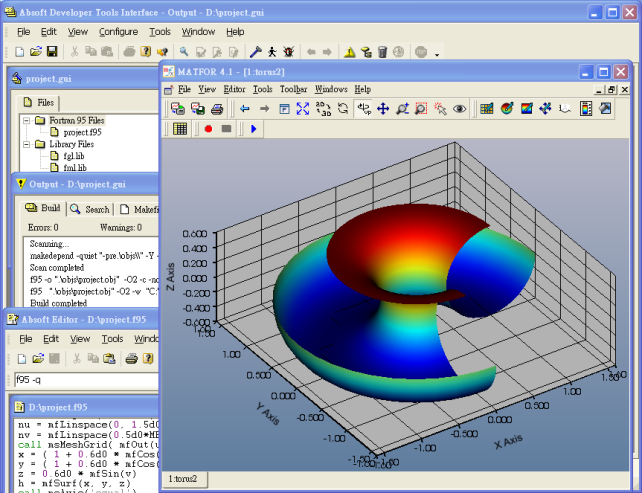Open the MATFOR View menu
The image size is (642, 493).
207,89
